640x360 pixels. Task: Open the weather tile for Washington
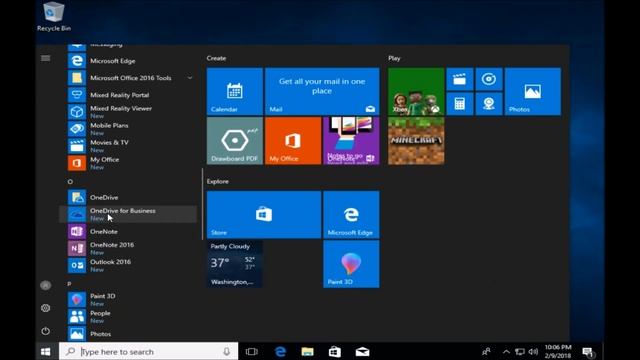click(x=235, y=264)
